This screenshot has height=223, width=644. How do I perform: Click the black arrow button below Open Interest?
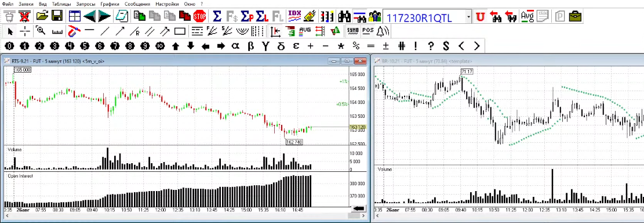(359, 208)
